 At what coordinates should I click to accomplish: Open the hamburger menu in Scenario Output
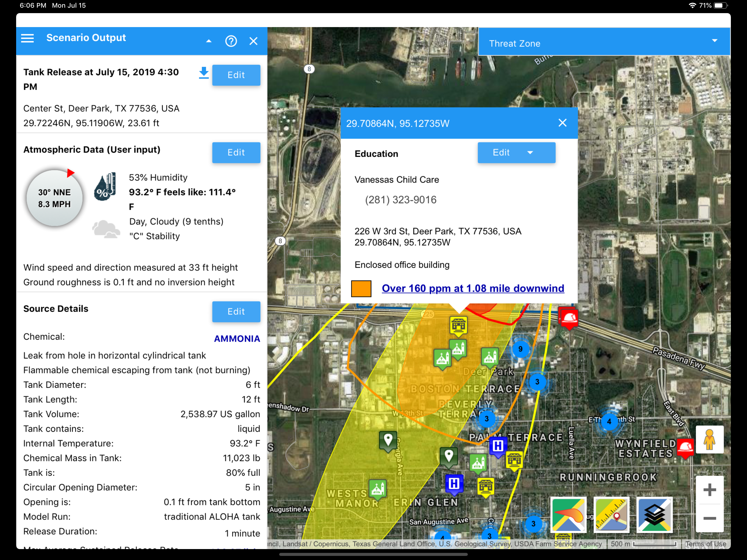point(27,38)
